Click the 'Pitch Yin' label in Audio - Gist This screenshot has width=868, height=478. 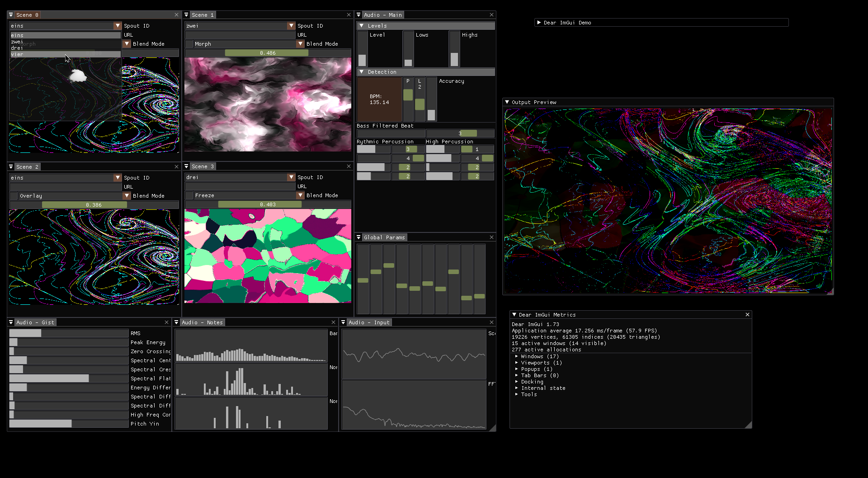coord(145,424)
